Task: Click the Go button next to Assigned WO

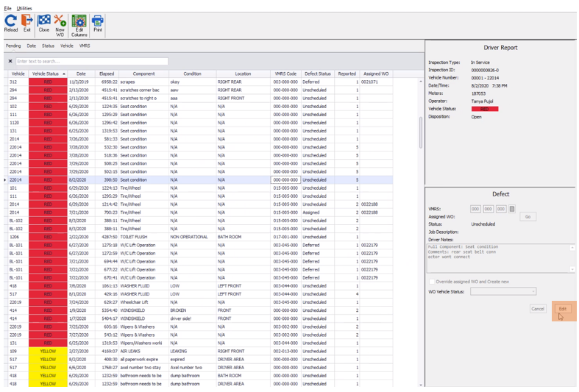Action: (x=528, y=217)
